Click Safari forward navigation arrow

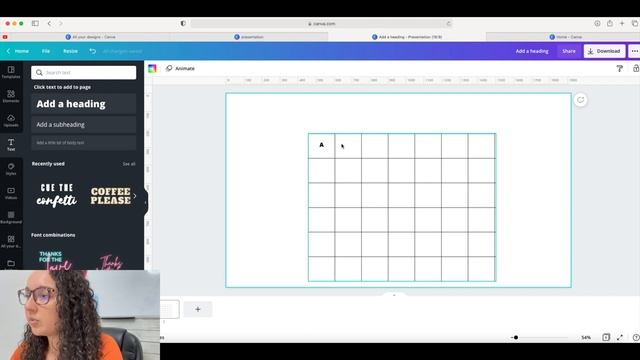[x=60, y=24]
